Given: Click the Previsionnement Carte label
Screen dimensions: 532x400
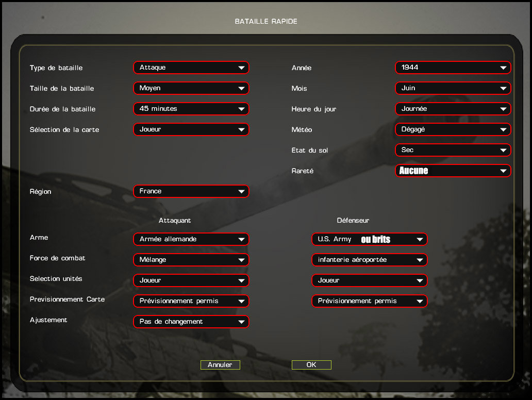Looking at the screenshot, I should point(67,299).
